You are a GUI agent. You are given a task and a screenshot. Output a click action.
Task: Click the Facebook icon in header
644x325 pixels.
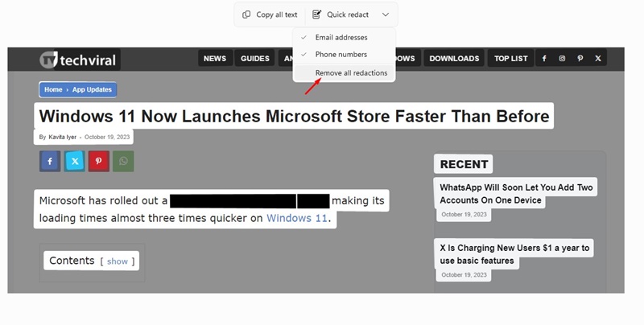(544, 58)
